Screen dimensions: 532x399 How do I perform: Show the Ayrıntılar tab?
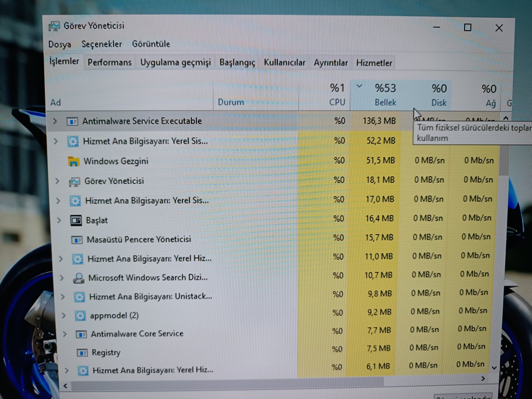pyautogui.click(x=331, y=63)
